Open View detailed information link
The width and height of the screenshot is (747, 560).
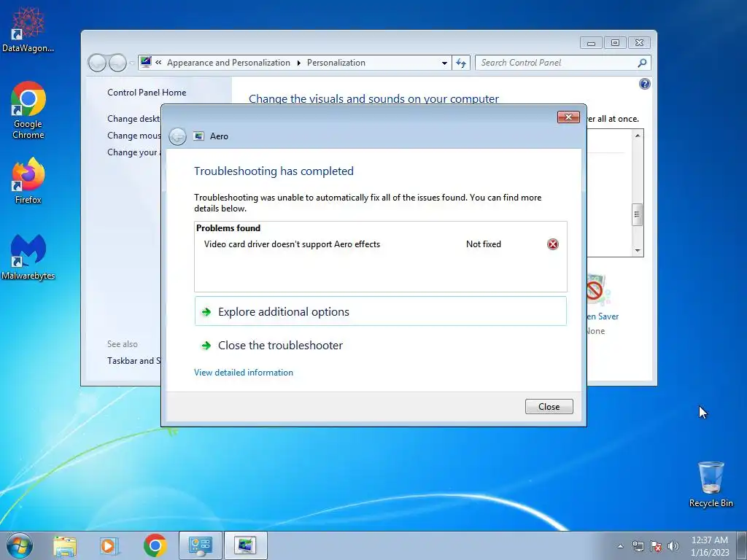click(244, 373)
